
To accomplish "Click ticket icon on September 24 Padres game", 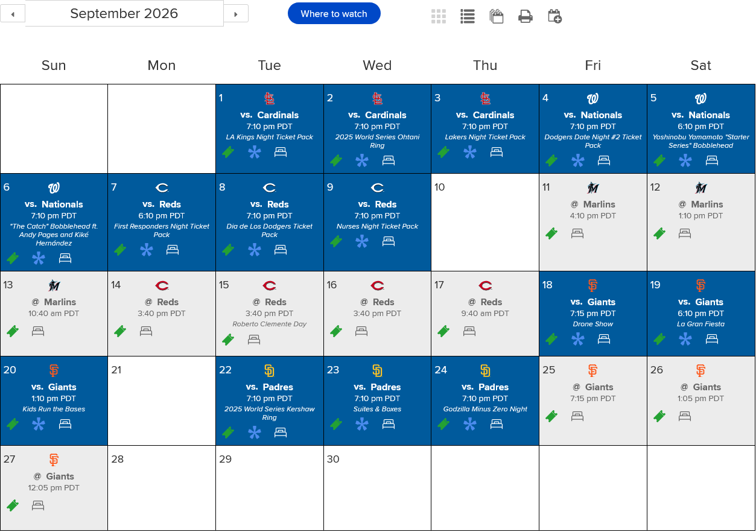I will pyautogui.click(x=443, y=425).
